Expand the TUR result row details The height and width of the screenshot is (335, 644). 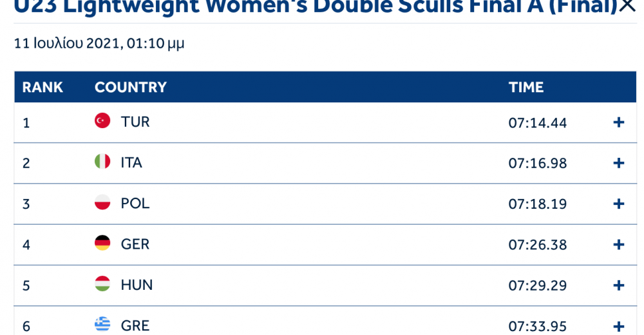619,122
